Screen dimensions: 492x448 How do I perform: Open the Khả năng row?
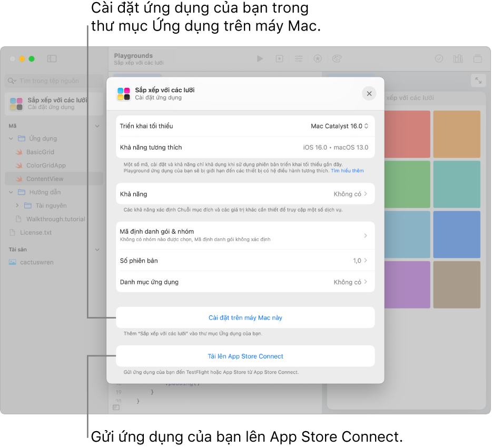tap(245, 194)
